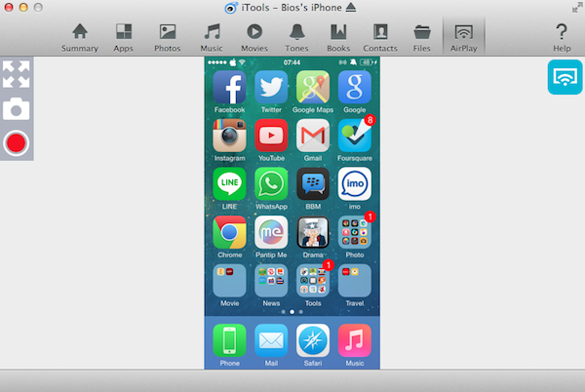Start recording with the red record button

click(16, 143)
